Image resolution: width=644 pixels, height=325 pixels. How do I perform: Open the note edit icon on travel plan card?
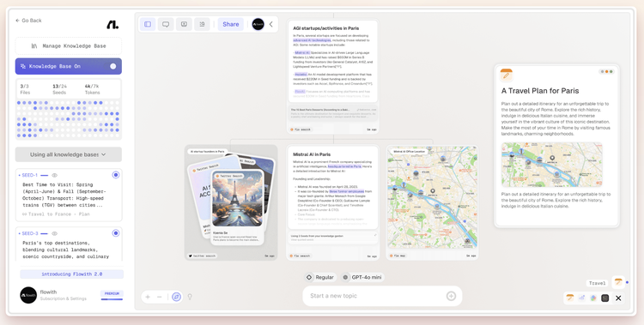click(x=506, y=75)
